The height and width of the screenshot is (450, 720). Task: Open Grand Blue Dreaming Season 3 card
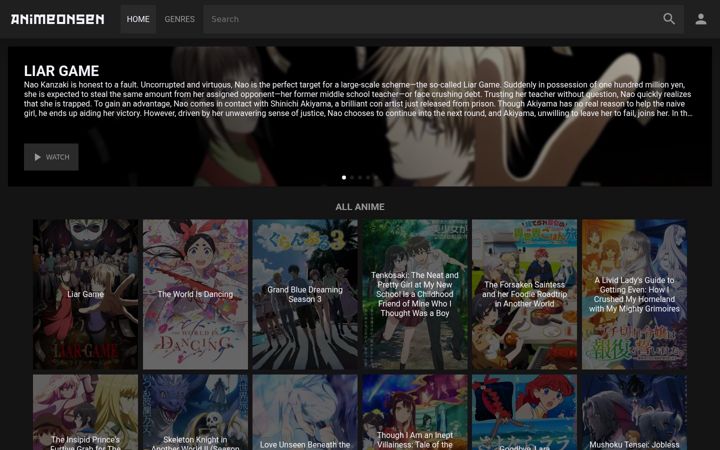(305, 294)
